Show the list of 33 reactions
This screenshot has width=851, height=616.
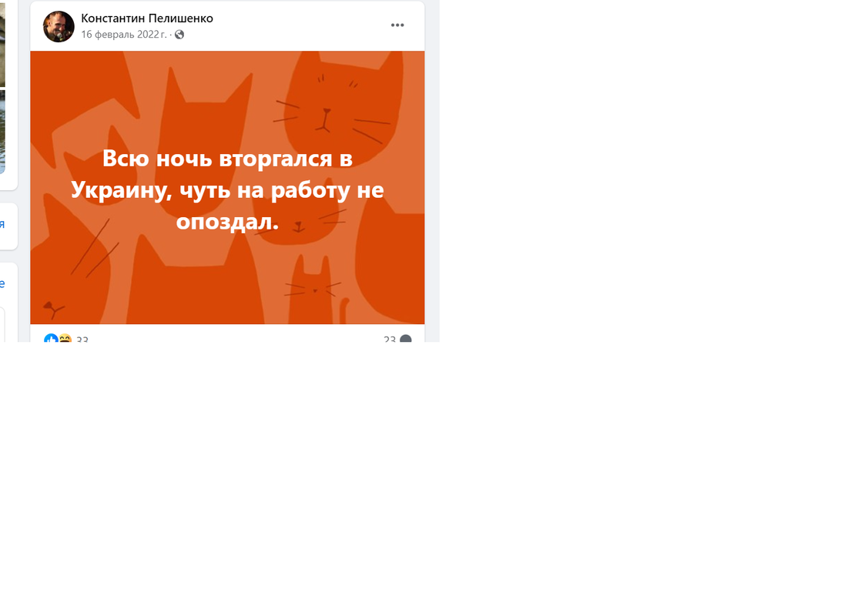click(82, 340)
